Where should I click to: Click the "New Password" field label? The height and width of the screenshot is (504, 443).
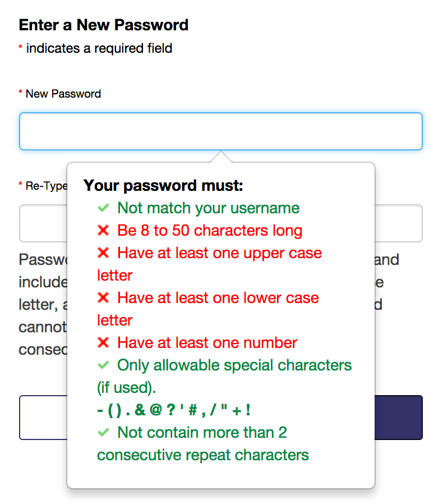(63, 94)
